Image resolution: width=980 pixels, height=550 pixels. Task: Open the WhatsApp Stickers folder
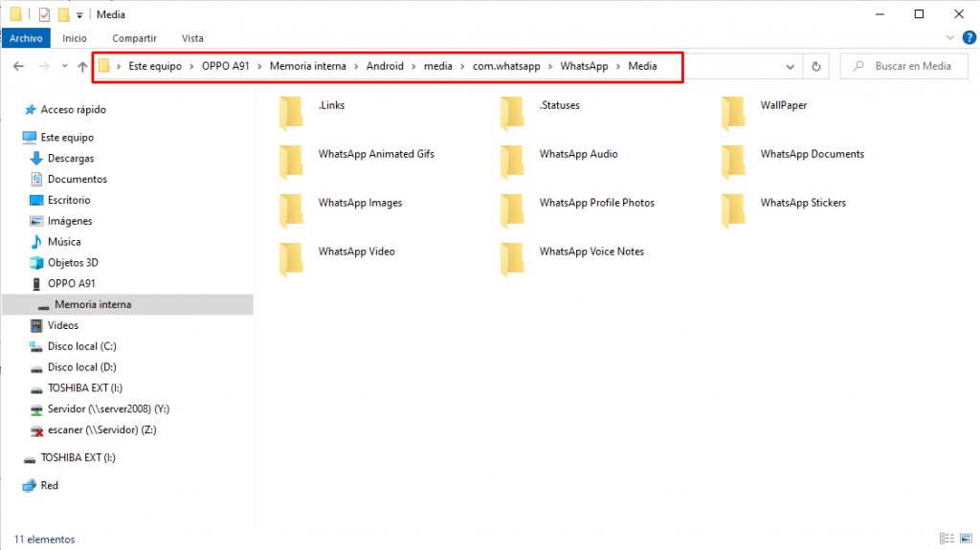pyautogui.click(x=802, y=203)
